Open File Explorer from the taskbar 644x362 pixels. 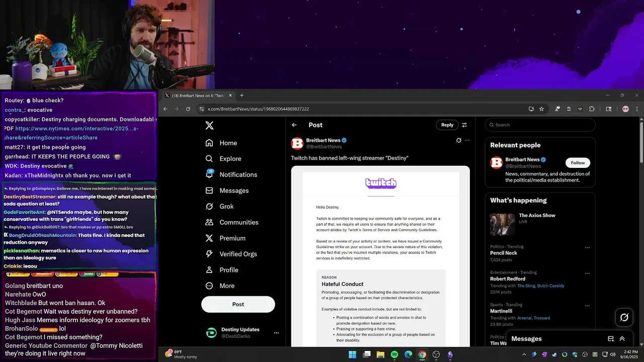point(380,354)
